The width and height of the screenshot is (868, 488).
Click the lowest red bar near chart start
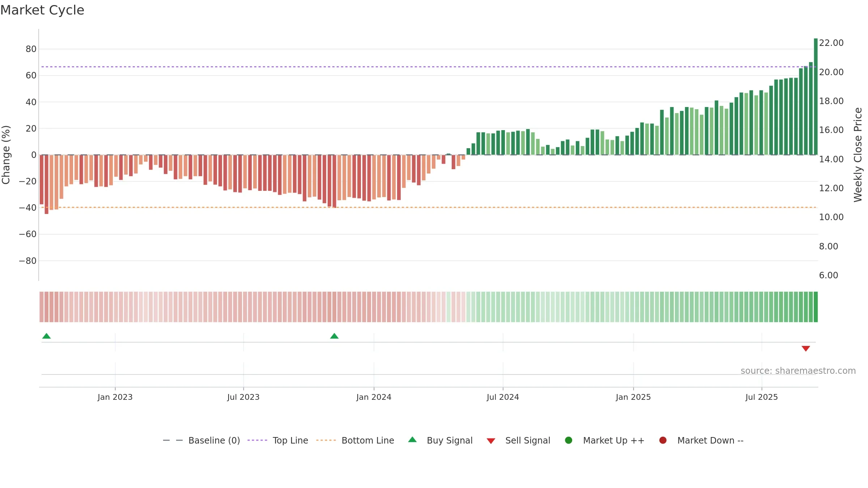pyautogui.click(x=47, y=184)
